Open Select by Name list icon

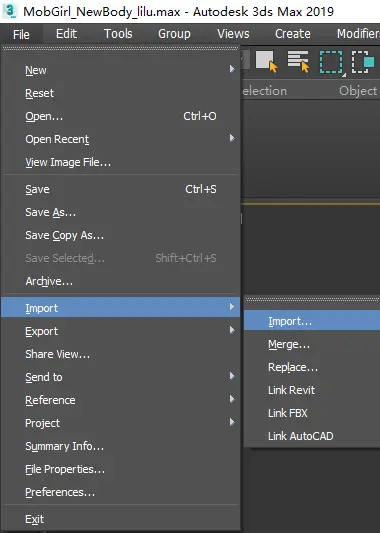pyautogui.click(x=298, y=62)
